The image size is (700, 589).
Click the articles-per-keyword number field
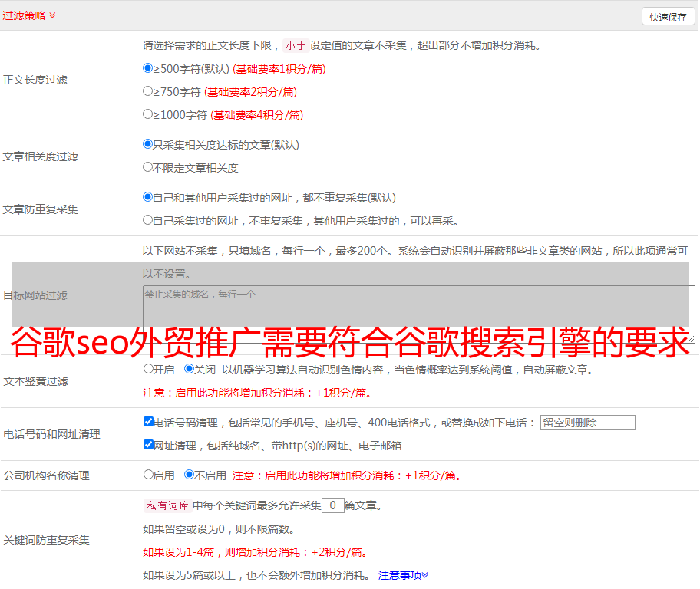[x=332, y=505]
